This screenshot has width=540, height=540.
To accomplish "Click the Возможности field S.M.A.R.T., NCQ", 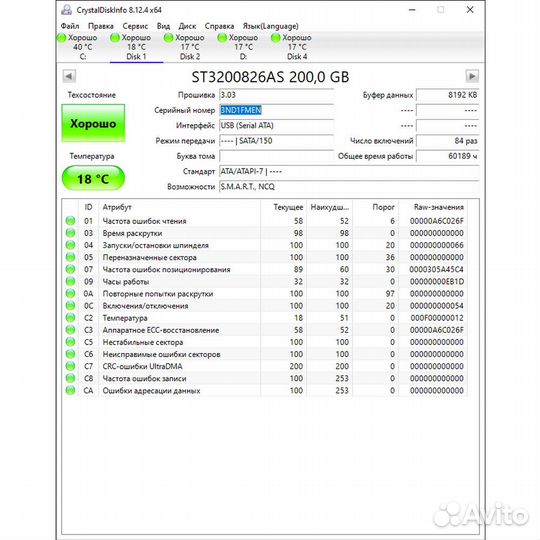I will (349, 187).
